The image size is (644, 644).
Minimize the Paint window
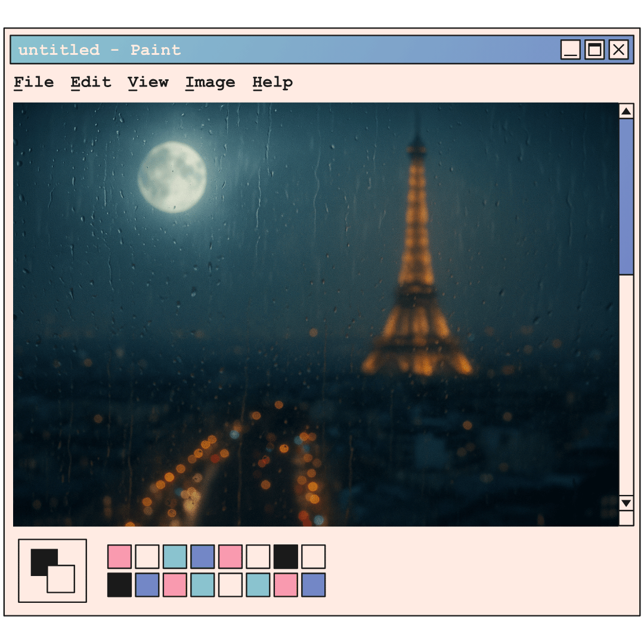571,49
